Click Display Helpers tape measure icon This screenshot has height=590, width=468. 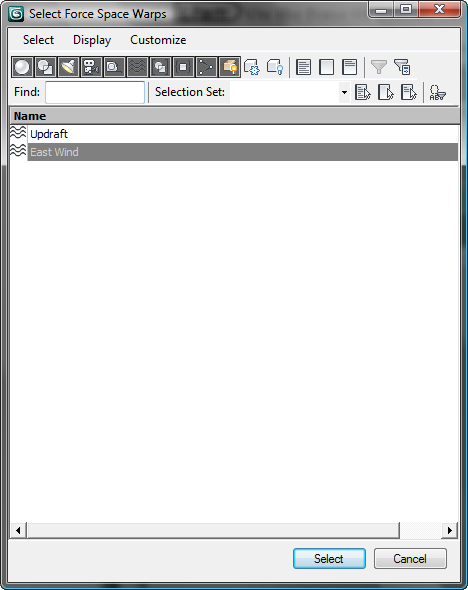[x=114, y=67]
